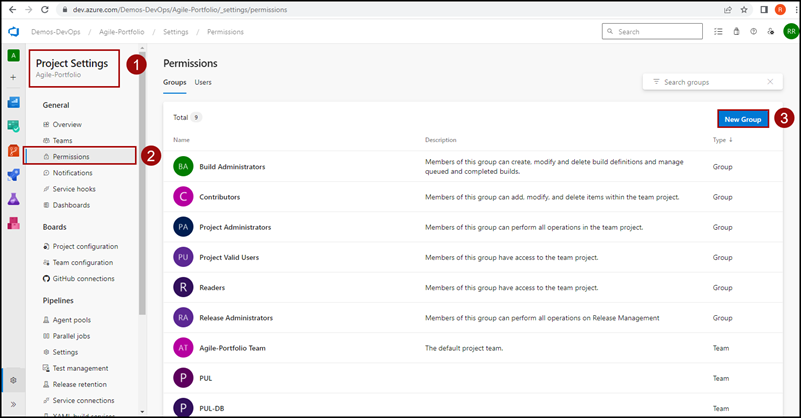Image resolution: width=801 pixels, height=418 pixels.
Task: Open Teams in General settings
Action: (x=62, y=141)
